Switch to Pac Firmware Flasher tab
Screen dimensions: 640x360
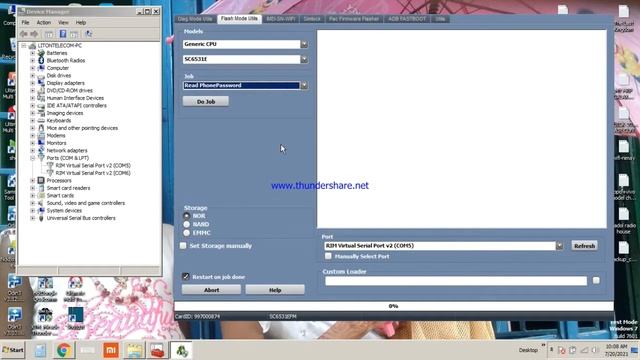click(354, 19)
